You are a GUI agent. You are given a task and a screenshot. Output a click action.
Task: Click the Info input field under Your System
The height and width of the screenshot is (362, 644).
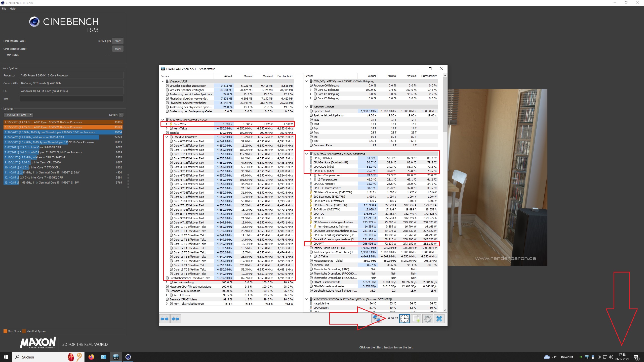click(x=71, y=99)
